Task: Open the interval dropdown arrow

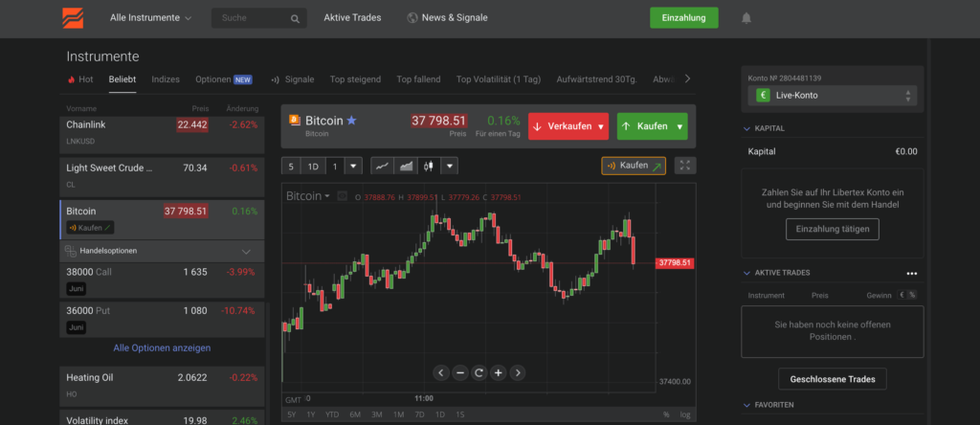Action: [x=353, y=167]
